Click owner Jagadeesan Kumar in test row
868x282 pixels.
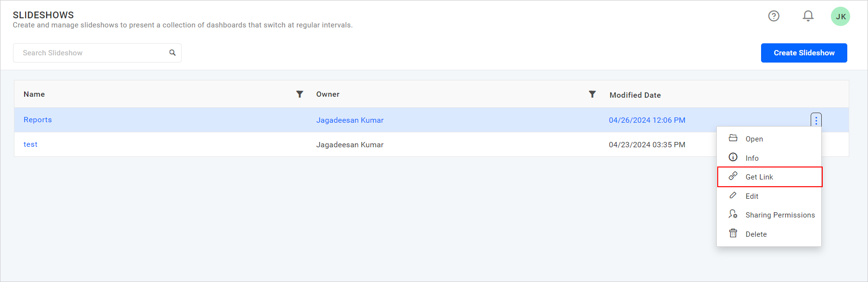tap(350, 145)
